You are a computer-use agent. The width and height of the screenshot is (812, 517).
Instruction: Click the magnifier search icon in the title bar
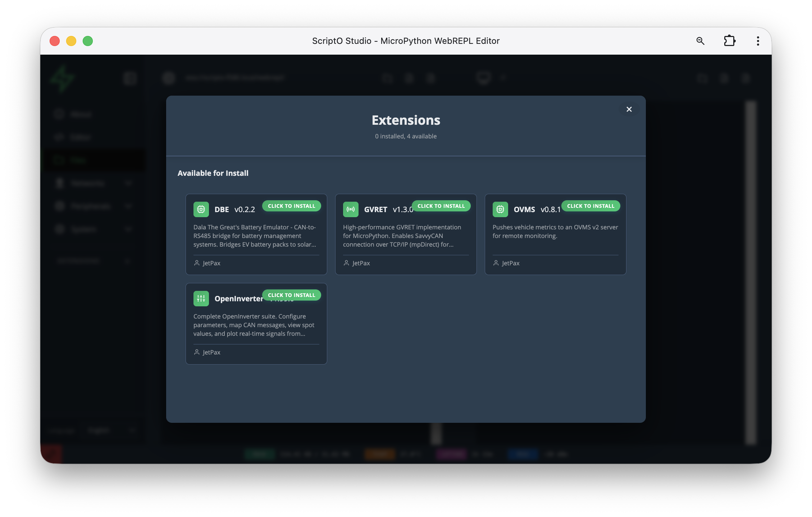[700, 41]
